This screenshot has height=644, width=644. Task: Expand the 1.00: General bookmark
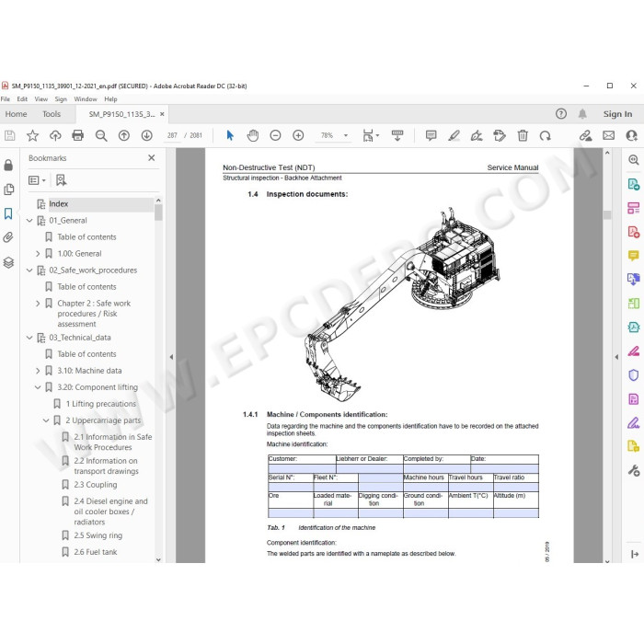(38, 254)
